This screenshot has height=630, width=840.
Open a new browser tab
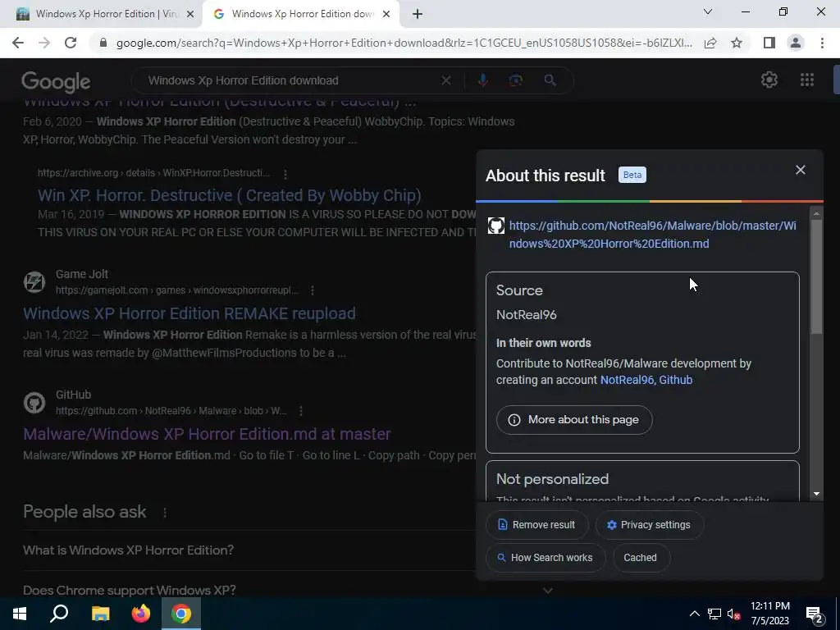point(418,14)
